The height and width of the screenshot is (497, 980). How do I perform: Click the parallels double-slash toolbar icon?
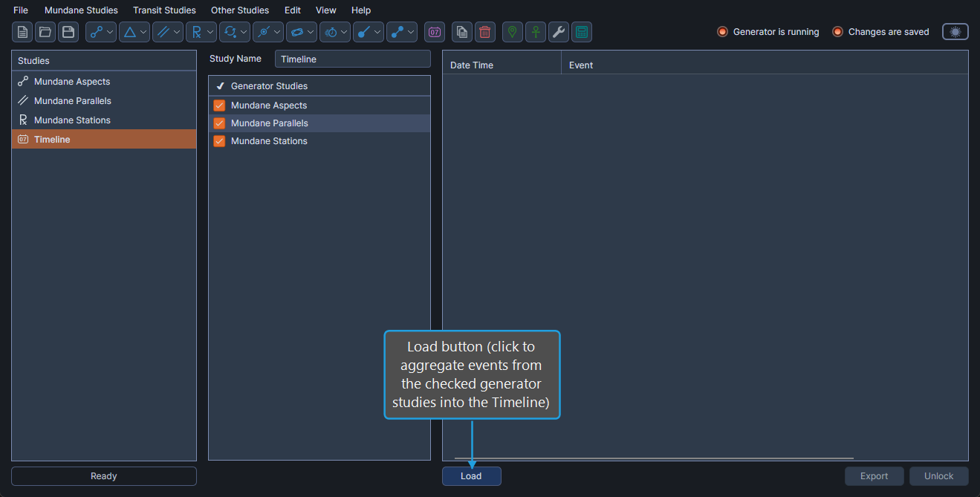coord(163,32)
